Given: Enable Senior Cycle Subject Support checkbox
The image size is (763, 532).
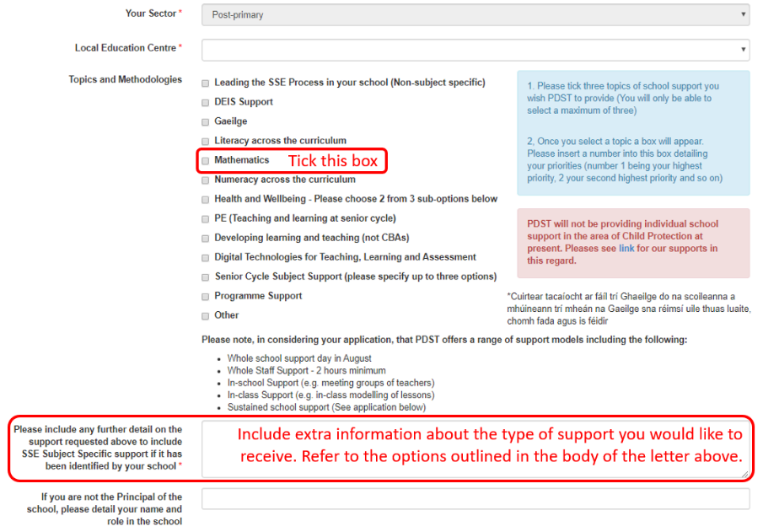Looking at the screenshot, I should click(x=206, y=277).
